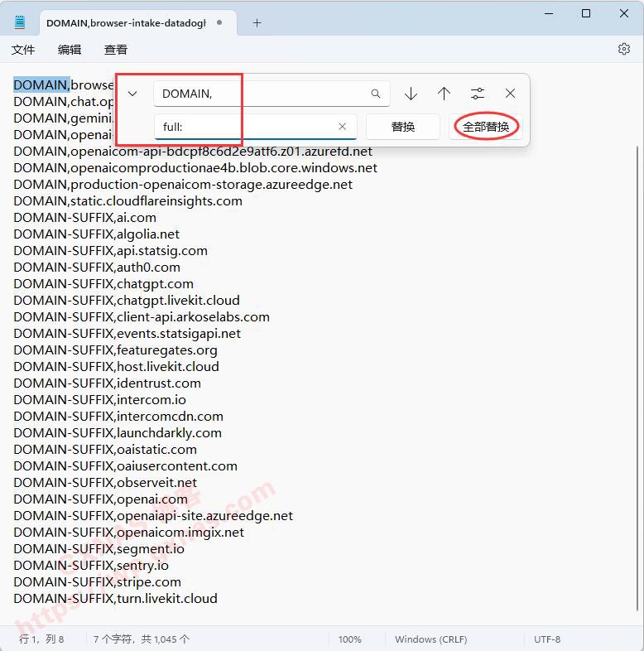Clear the replace field with its X
Viewport: 644px width, 651px height.
[342, 127]
